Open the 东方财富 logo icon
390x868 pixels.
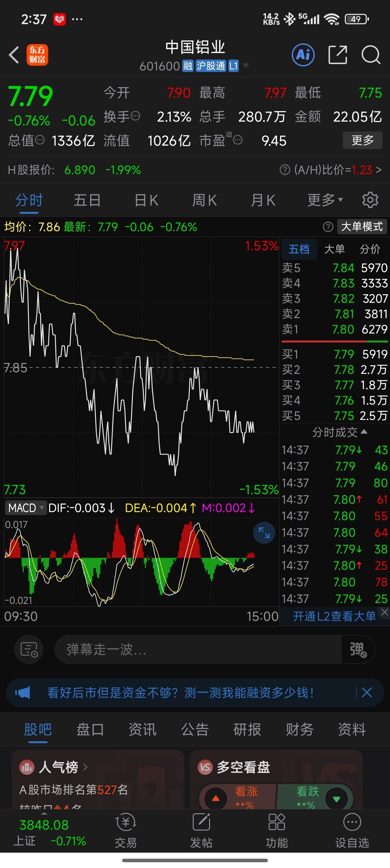(x=37, y=55)
